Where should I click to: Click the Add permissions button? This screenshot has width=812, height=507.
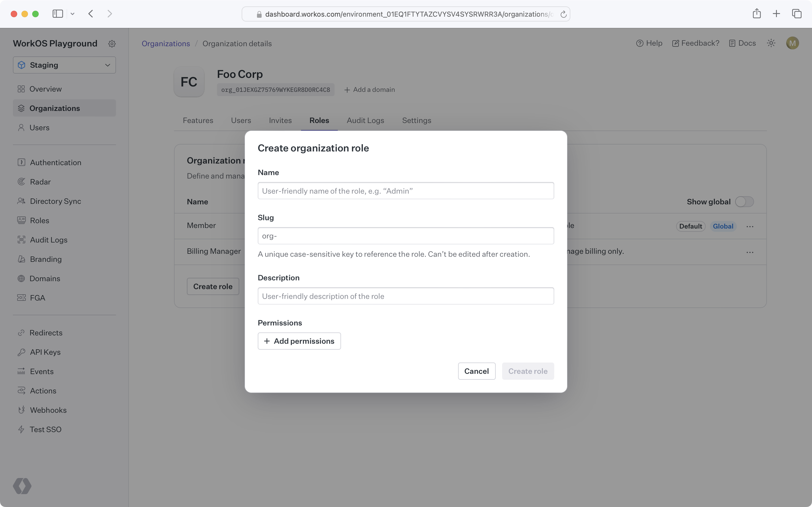[x=299, y=341]
